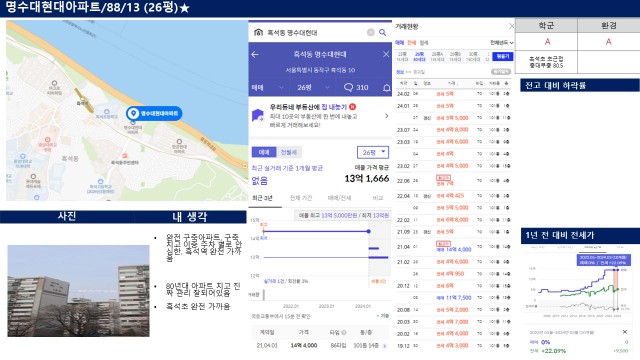Open the 26평 bordered dropdown box
Image resolution: width=640 pixels, height=360 pixels.
tap(373, 152)
